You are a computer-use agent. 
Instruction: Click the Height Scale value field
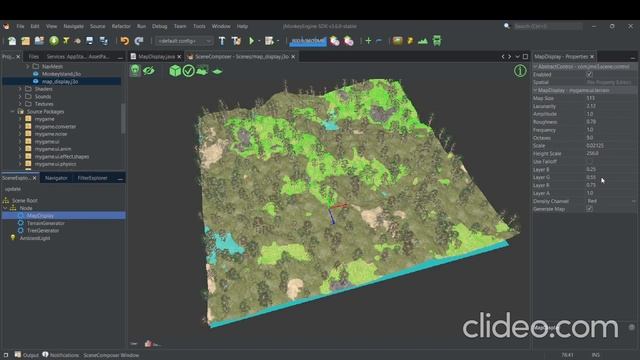pos(611,153)
